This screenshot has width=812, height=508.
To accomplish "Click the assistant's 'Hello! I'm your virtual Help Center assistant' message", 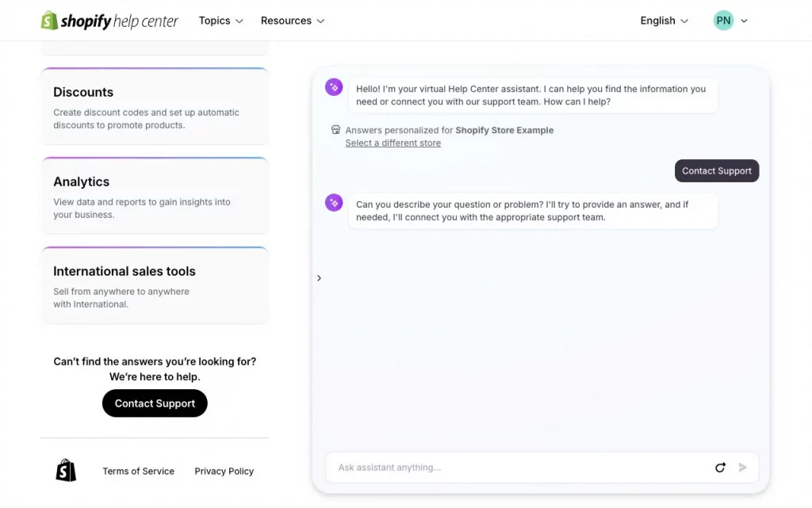I will tap(533, 95).
